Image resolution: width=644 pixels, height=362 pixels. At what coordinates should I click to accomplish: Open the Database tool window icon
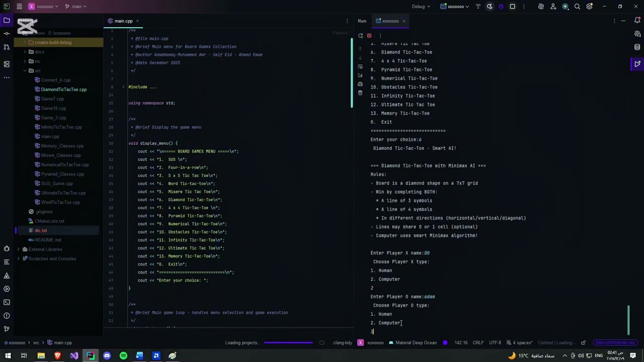pos(637,47)
